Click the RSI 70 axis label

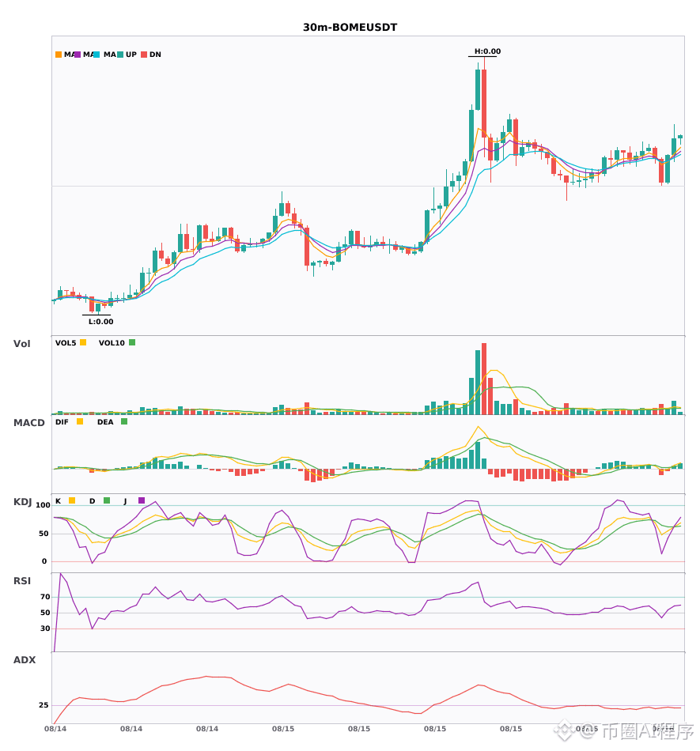45,597
